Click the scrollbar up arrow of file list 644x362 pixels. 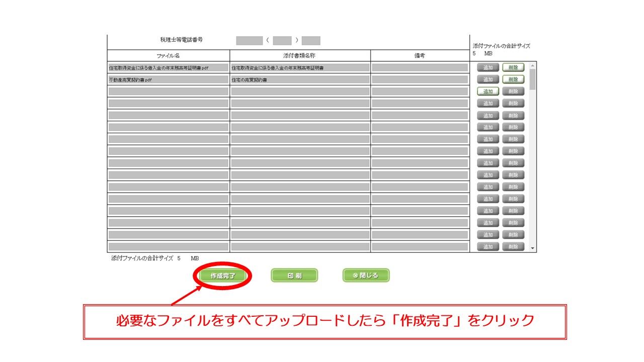point(533,65)
